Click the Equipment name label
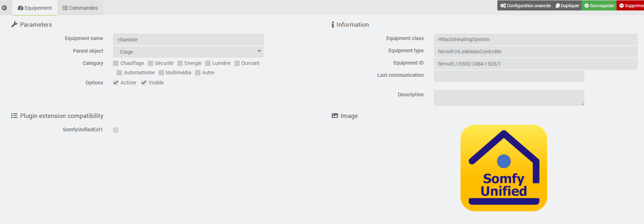The width and height of the screenshot is (644, 224). (84, 38)
